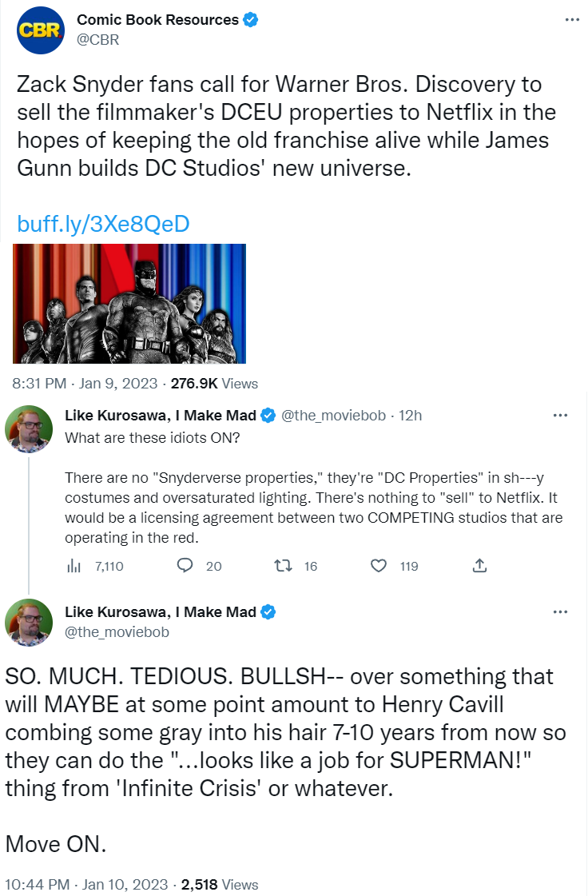Click the Comic Book Resources display name

coord(157,20)
